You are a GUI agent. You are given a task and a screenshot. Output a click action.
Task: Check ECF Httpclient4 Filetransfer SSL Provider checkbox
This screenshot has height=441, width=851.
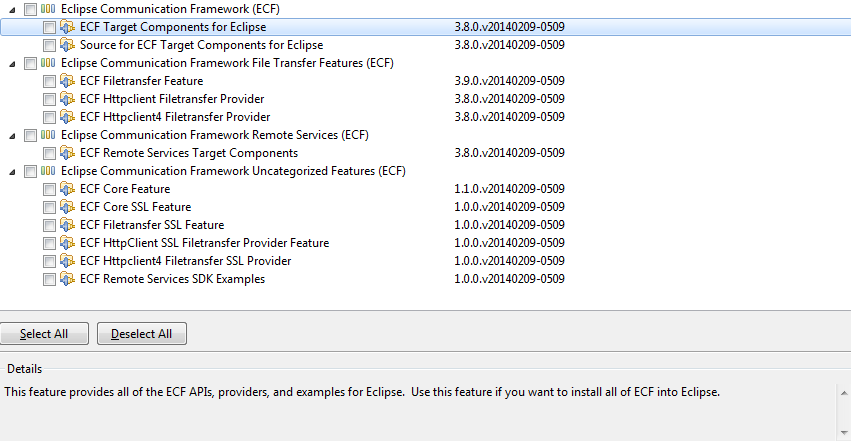point(49,261)
